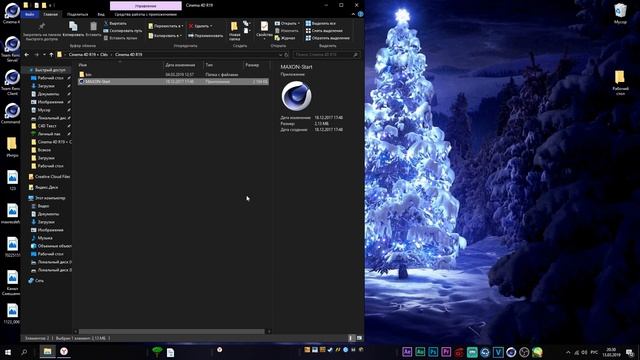Image resolution: width=640 pixels, height=360 pixels.
Task: Collapse the ribbon with the chevron
Action: [x=353, y=14]
